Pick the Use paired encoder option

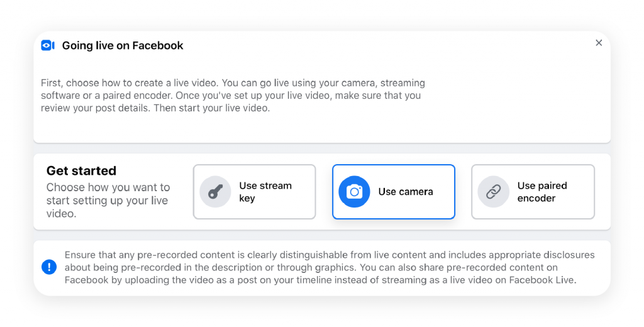click(533, 192)
